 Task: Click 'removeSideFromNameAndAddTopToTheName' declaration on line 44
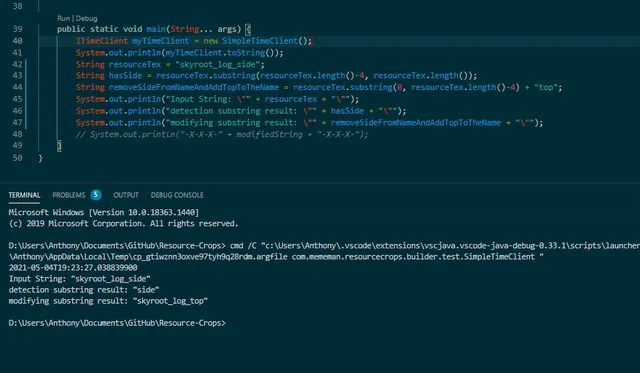point(194,87)
